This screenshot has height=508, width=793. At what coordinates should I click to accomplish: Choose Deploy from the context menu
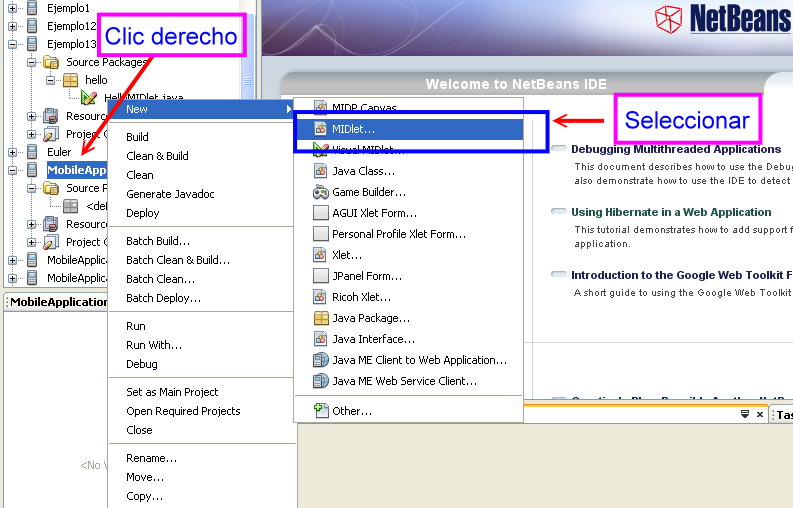201,213
